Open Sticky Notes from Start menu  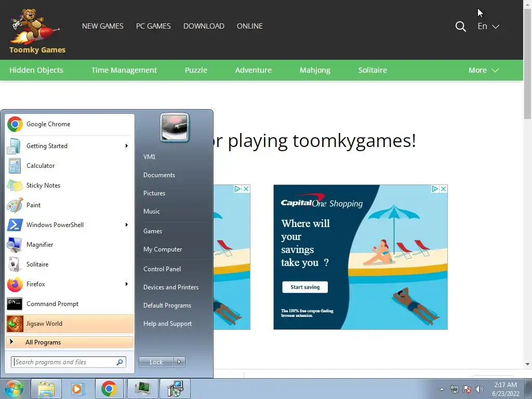coord(69,185)
